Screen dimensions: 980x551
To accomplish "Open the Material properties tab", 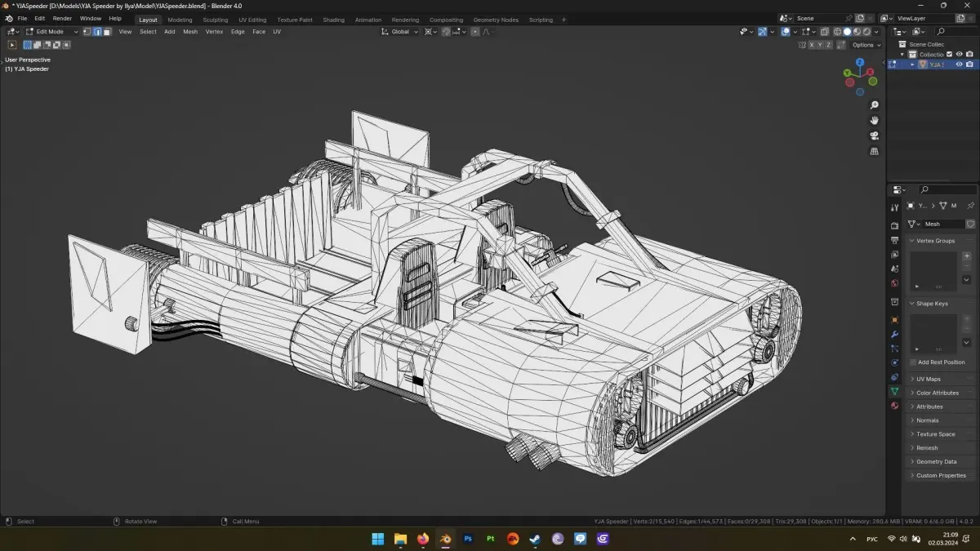I will (x=894, y=406).
